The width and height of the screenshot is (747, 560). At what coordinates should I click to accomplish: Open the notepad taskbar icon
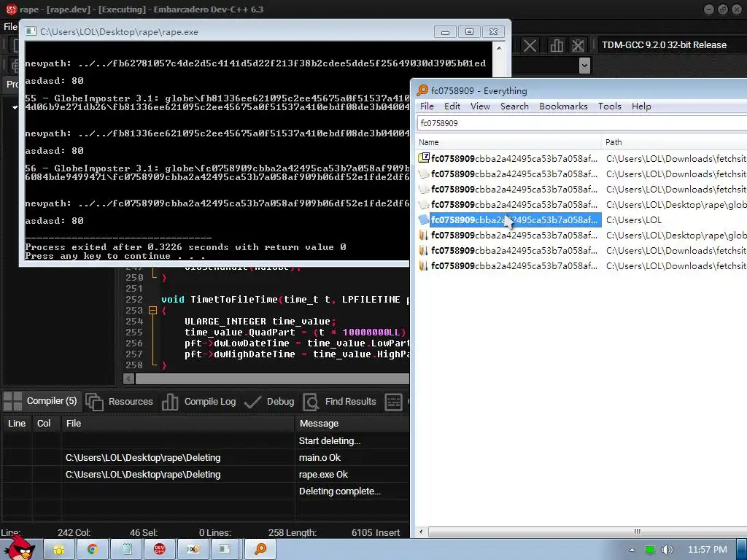tap(127, 550)
